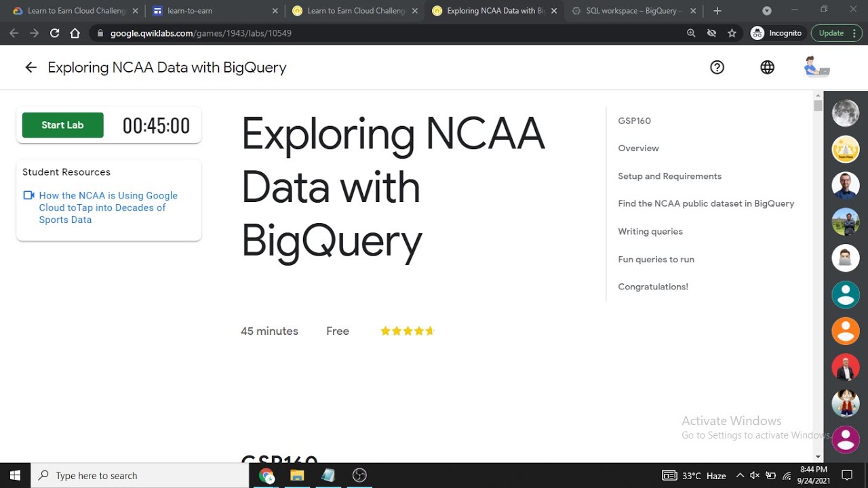
Task: Click the muted volume tray icon
Action: tap(755, 475)
